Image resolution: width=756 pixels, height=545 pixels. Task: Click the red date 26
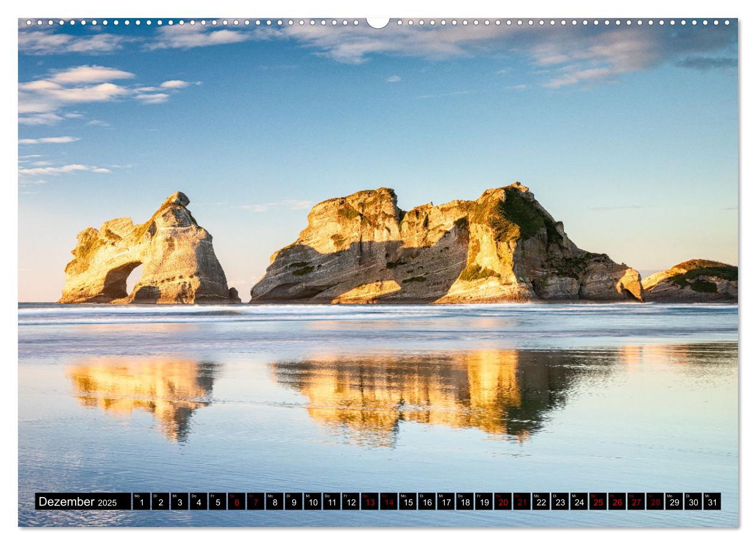[617, 502]
